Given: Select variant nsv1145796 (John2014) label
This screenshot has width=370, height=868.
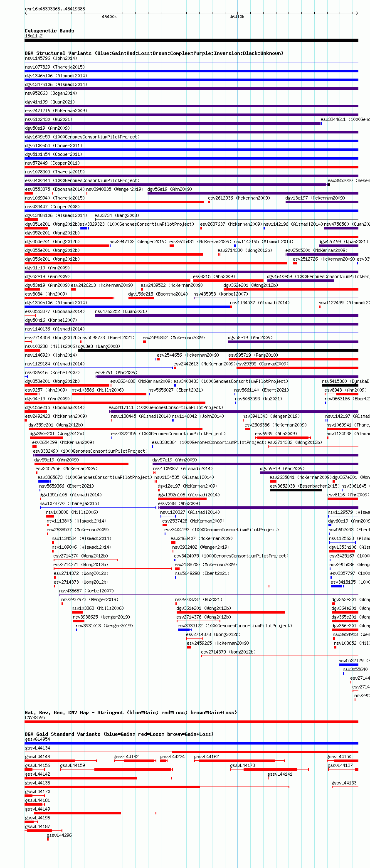Looking at the screenshot, I should coord(51,58).
